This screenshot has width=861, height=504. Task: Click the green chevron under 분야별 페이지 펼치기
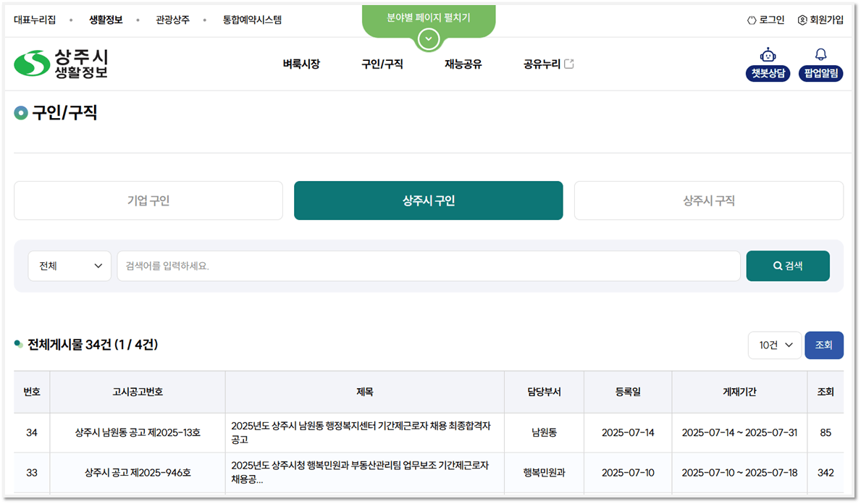[428, 38]
